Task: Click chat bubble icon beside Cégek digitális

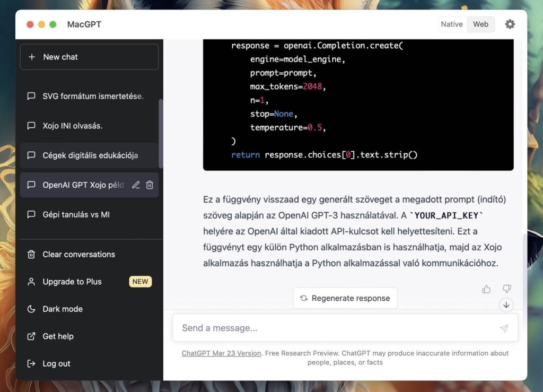Action: click(x=31, y=155)
